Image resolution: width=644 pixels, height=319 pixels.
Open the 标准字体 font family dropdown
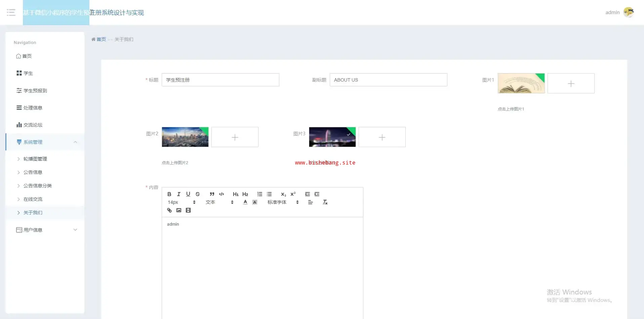[283, 202]
